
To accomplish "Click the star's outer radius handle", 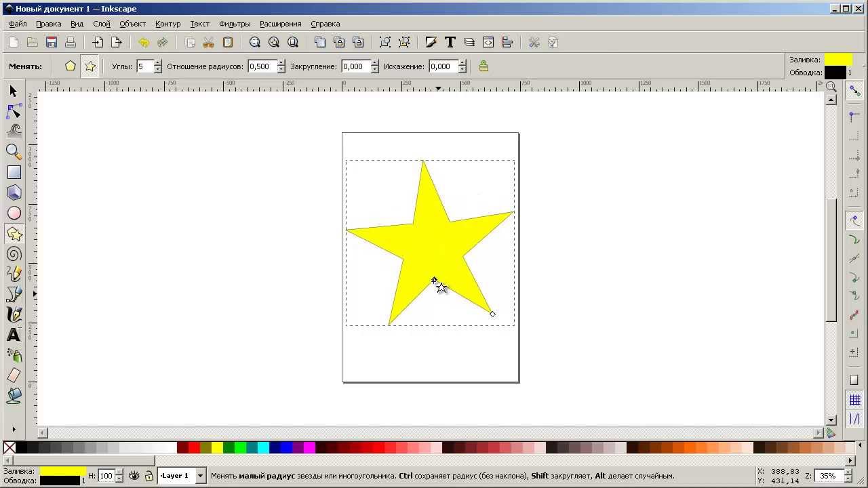I will click(x=492, y=314).
